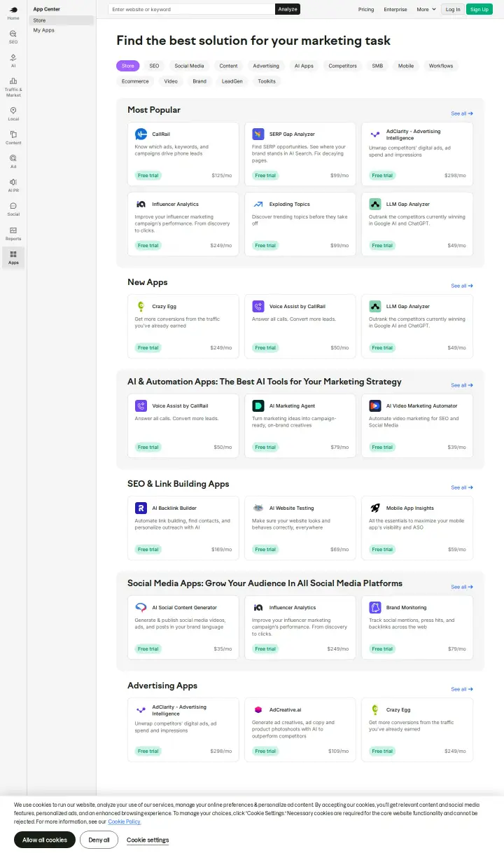Click Allow all cookies button
The height and width of the screenshot is (853, 504).
45,840
